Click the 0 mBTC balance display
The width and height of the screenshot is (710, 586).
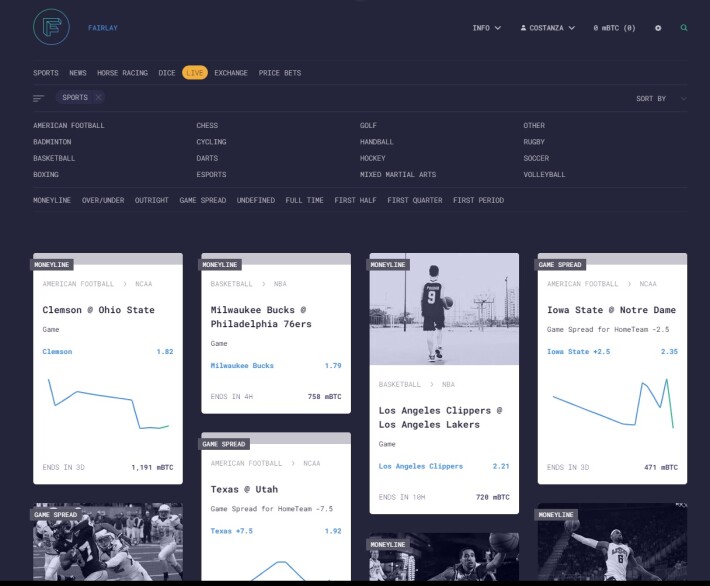click(x=614, y=28)
